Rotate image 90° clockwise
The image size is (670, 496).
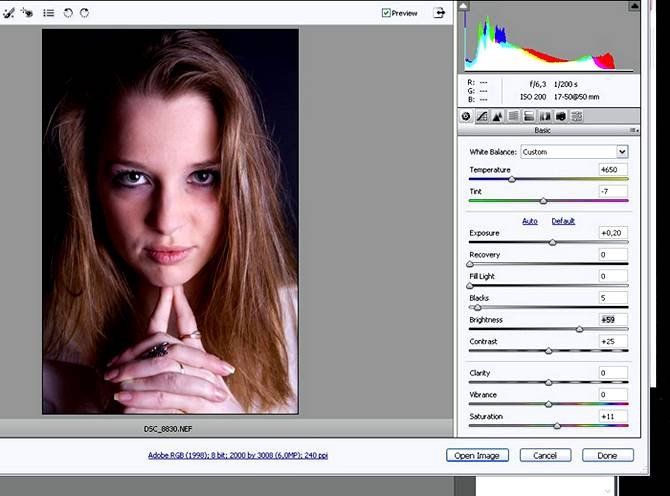pos(84,13)
